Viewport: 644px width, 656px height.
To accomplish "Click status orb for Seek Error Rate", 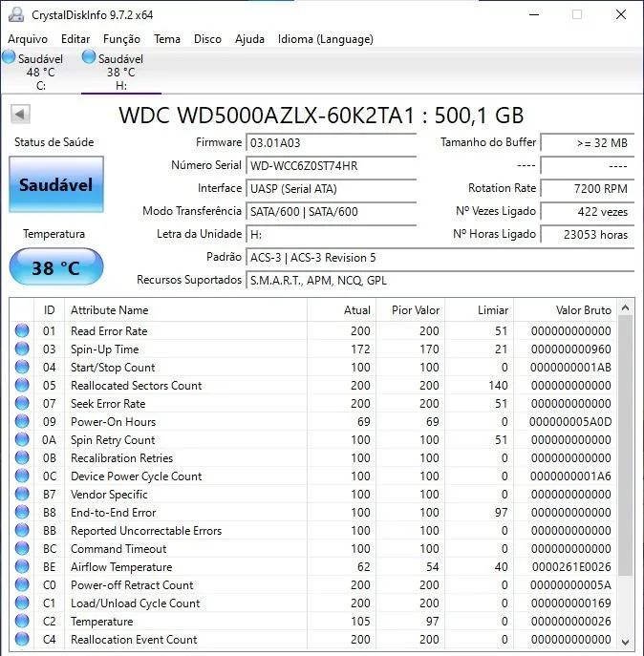I will point(22,403).
